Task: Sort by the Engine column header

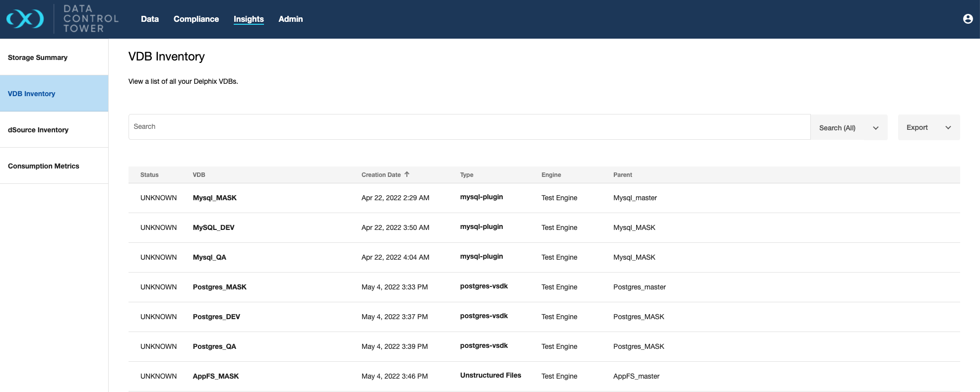Action: 551,175
